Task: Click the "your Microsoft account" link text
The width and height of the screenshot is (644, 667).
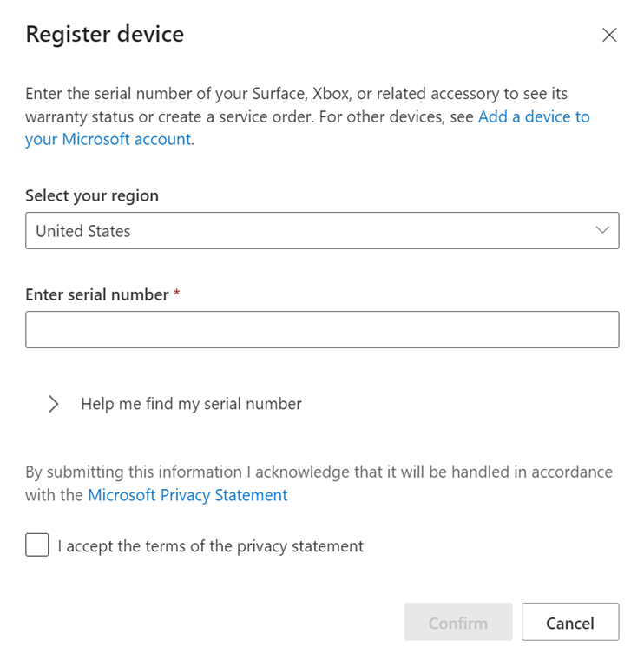Action: pyautogui.click(x=108, y=139)
